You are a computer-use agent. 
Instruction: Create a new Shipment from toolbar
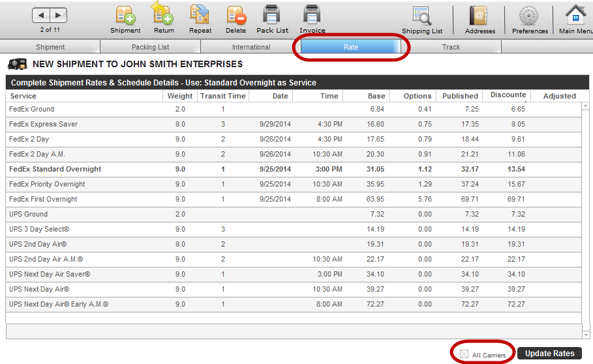(125, 20)
